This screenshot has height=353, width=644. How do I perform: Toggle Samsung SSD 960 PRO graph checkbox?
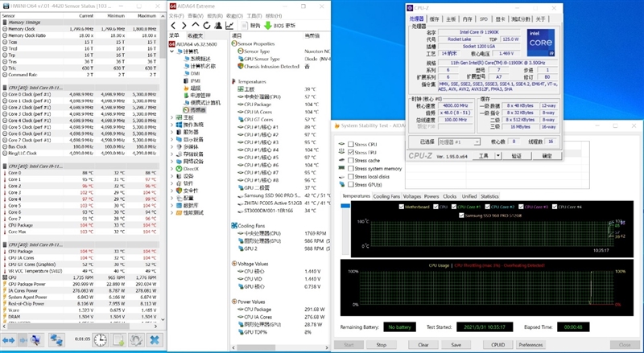tap(461, 215)
